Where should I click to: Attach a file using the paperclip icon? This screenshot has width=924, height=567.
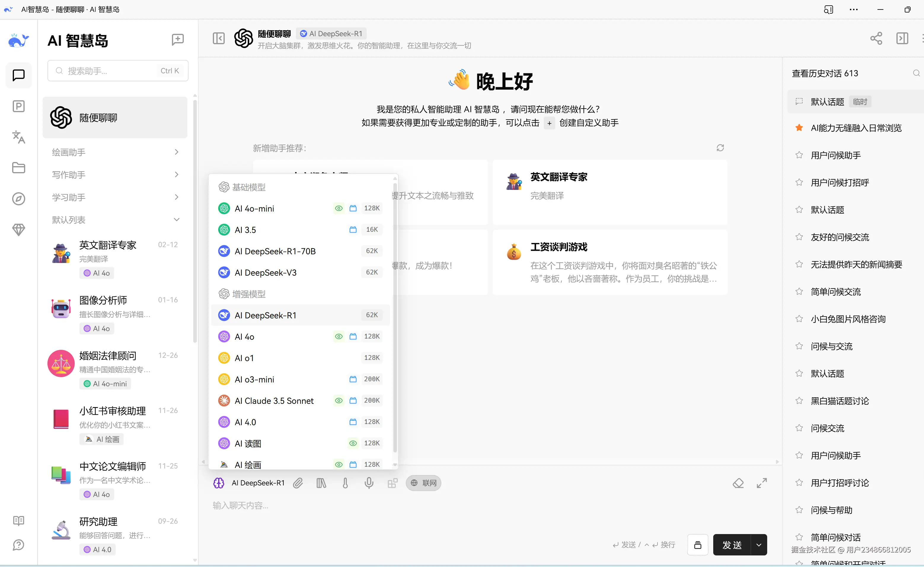(x=298, y=483)
